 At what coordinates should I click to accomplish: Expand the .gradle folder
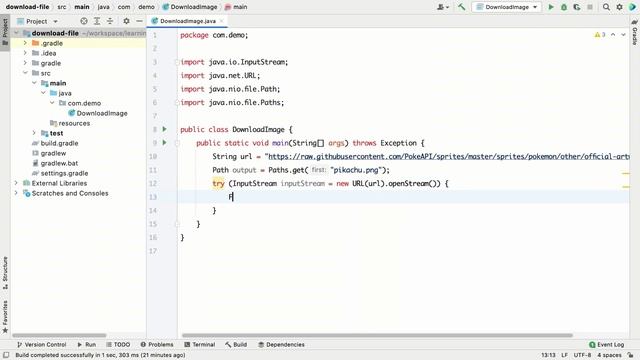click(x=25, y=43)
